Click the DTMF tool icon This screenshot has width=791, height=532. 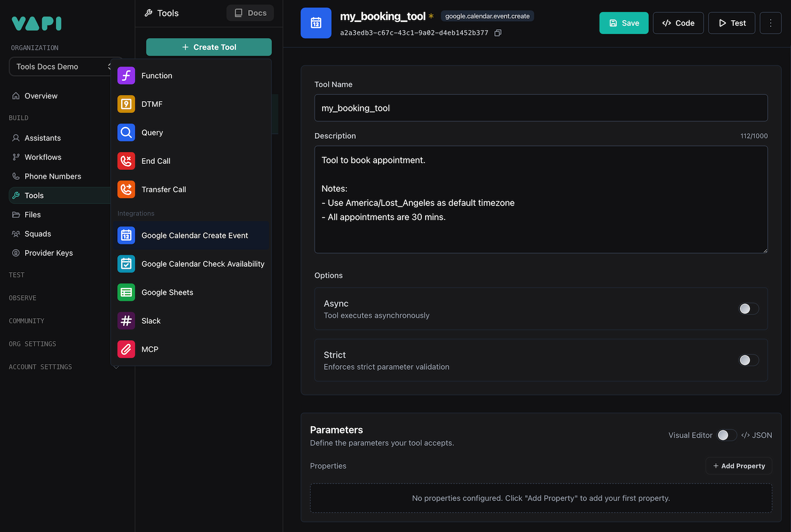click(126, 104)
